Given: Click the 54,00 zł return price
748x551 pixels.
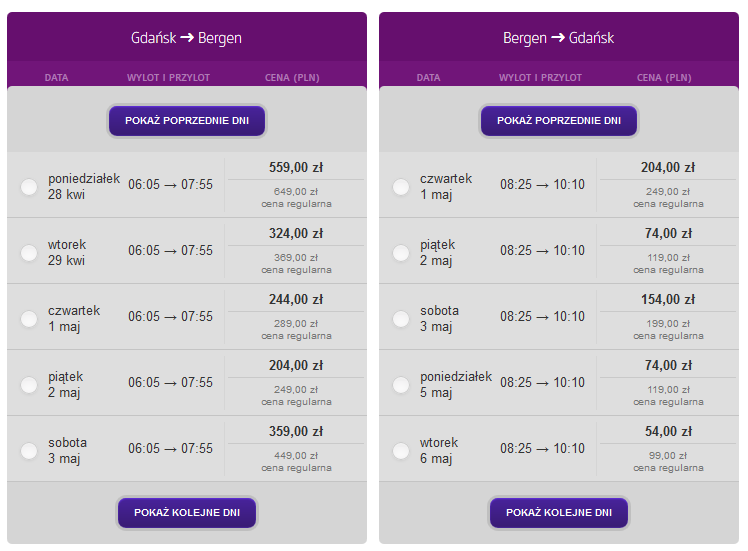Looking at the screenshot, I should point(668,431).
